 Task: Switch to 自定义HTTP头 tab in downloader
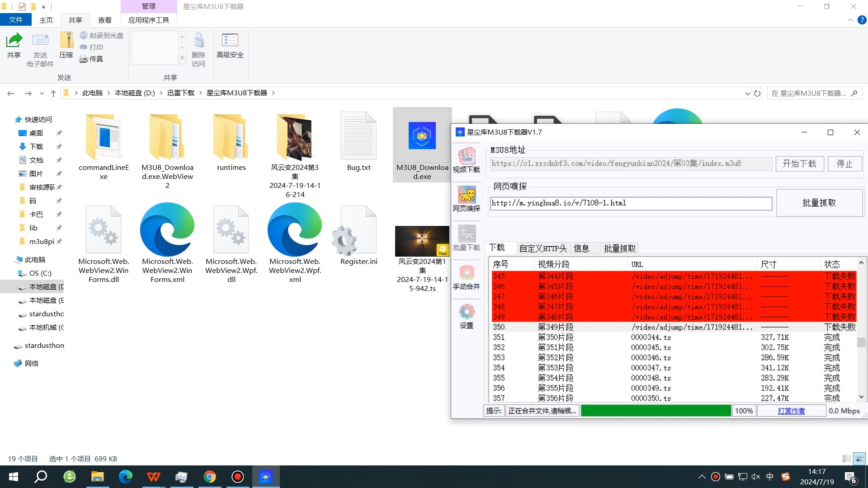[542, 248]
